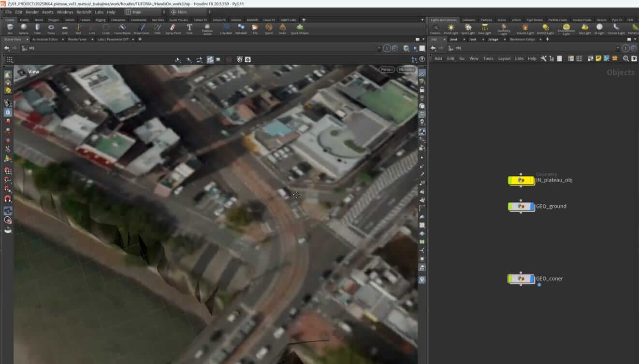Switch to the Render View tab
The height and width of the screenshot is (364, 639).
[x=77, y=39]
